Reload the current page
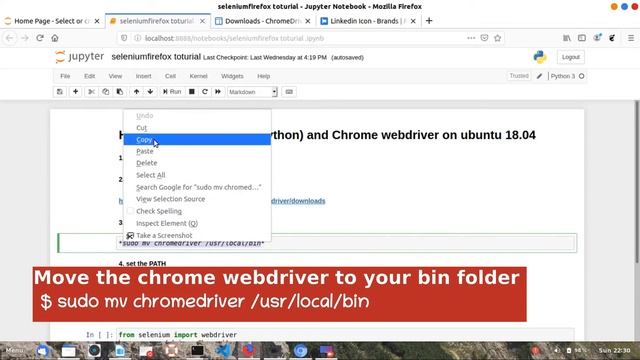Viewport: 640px width, 360px height. [x=40, y=38]
